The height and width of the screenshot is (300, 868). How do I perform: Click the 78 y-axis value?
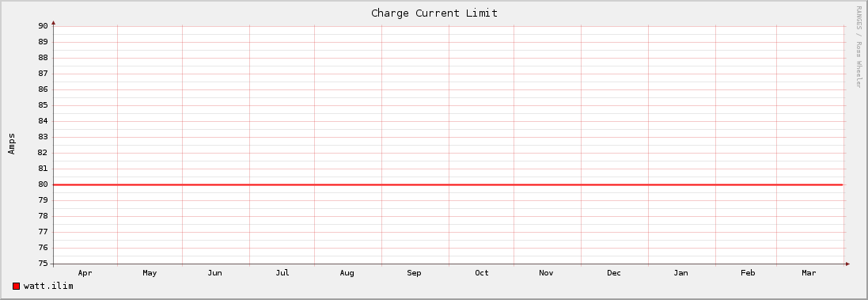(44, 216)
